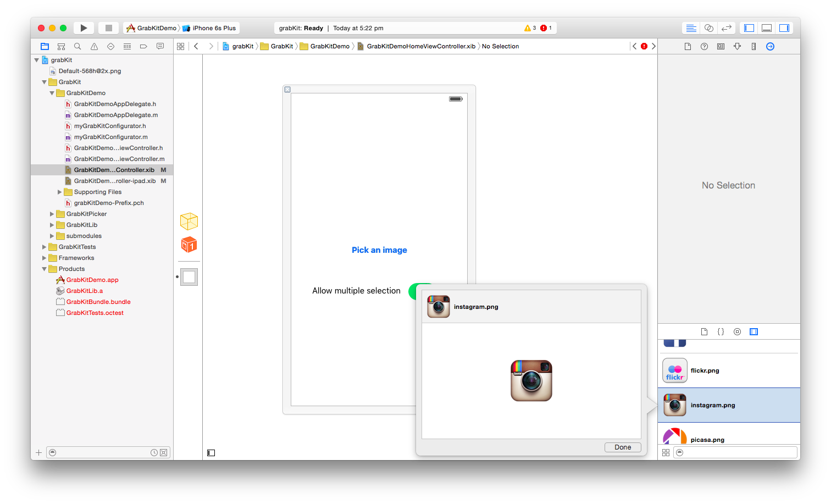This screenshot has height=504, width=831.
Task: Expand the GrabKitTests group
Action: point(45,247)
